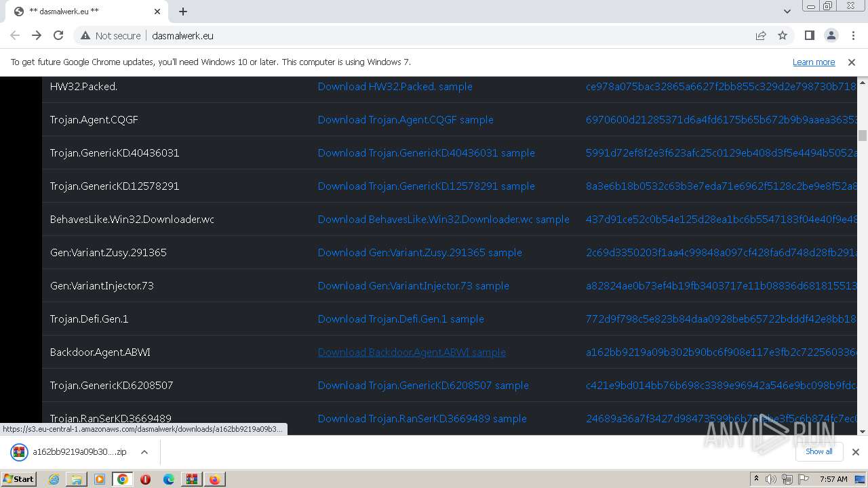Open Microsoft Edge from taskbar

coord(168,479)
